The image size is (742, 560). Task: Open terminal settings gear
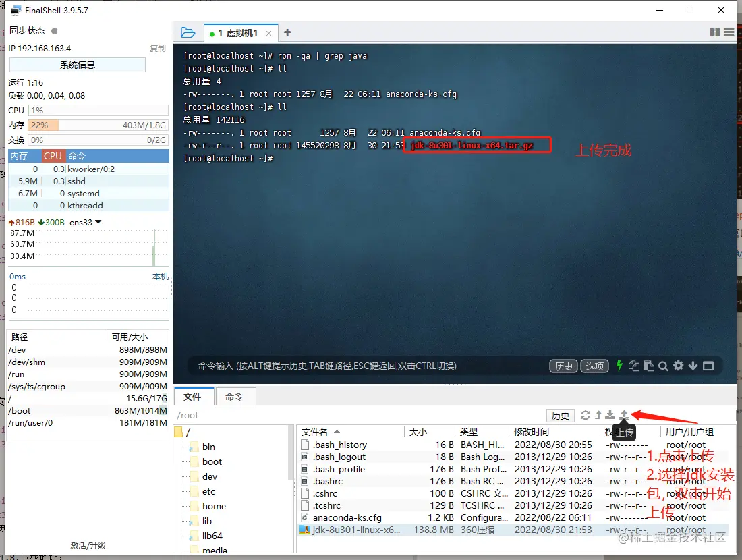(x=678, y=366)
